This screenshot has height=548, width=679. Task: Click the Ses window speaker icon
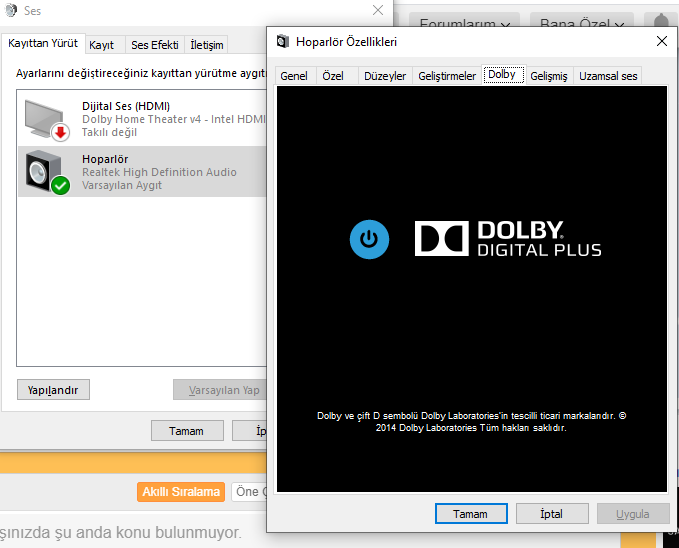(11, 10)
